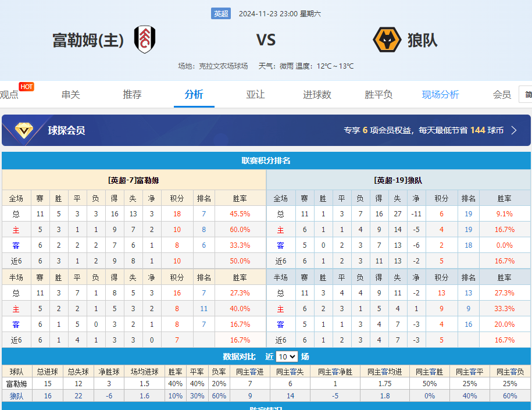Click the 球探会员 banner title

[x=66, y=130]
